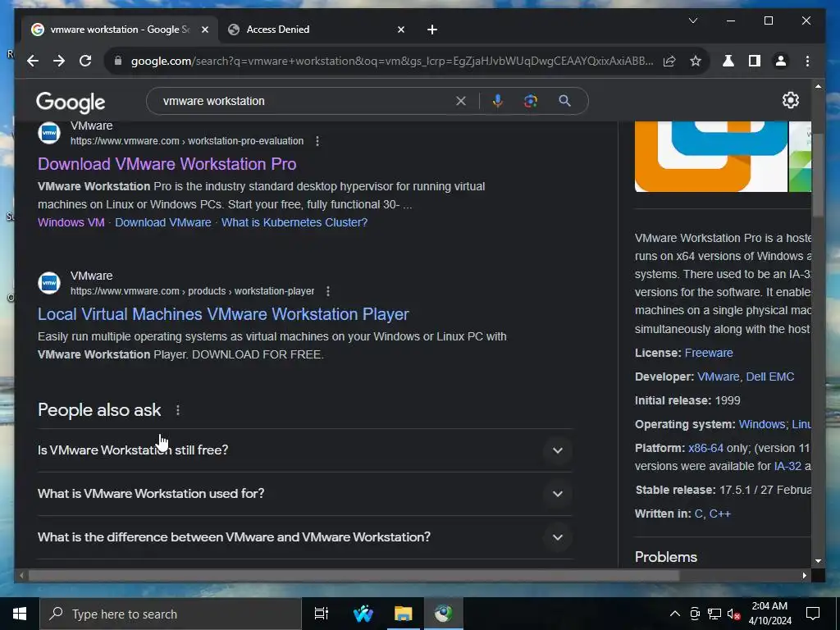Open tab search dropdown arrow
The height and width of the screenshot is (630, 840).
(692, 21)
